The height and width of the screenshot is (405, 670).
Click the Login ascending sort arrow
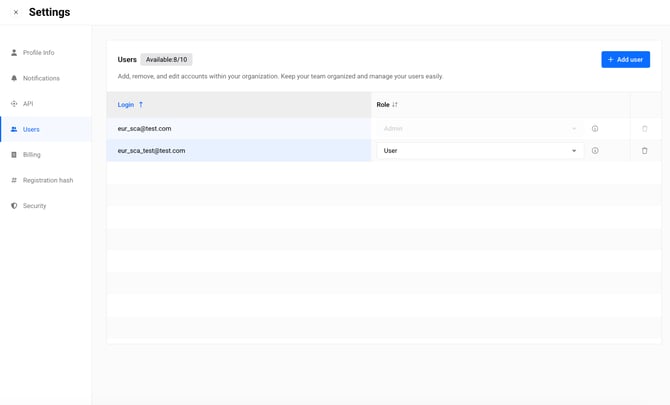click(141, 105)
